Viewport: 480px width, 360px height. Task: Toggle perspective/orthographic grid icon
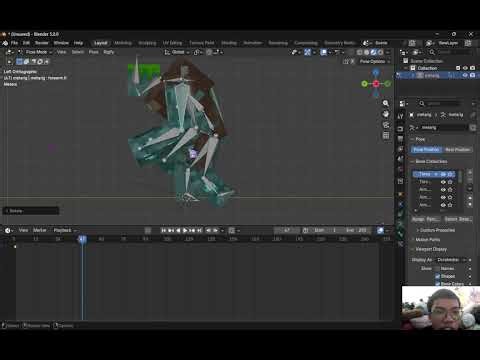click(386, 135)
